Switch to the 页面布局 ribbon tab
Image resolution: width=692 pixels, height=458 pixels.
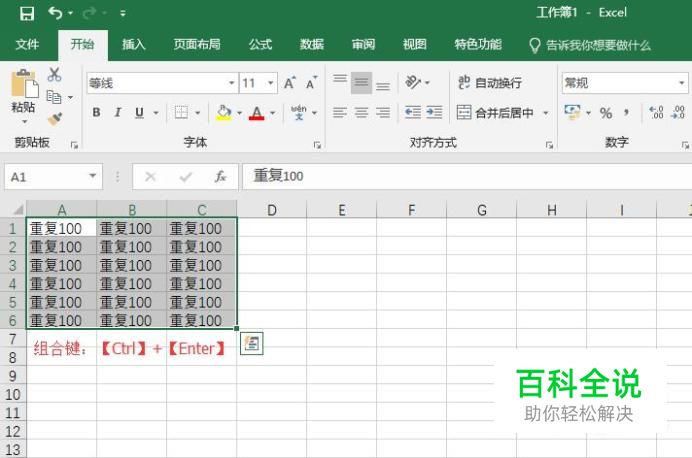(197, 44)
